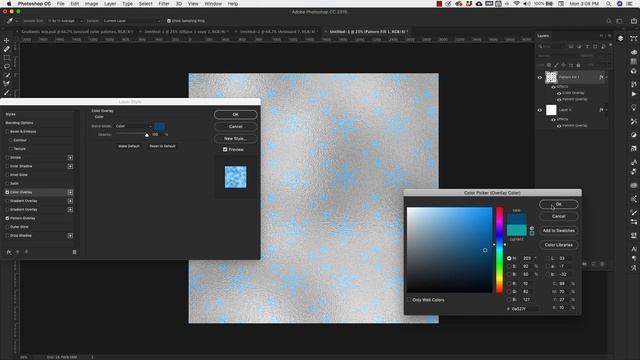Image resolution: width=640 pixels, height=360 pixels.
Task: Hide the Pattern Fill 1 layer
Action: point(540,77)
